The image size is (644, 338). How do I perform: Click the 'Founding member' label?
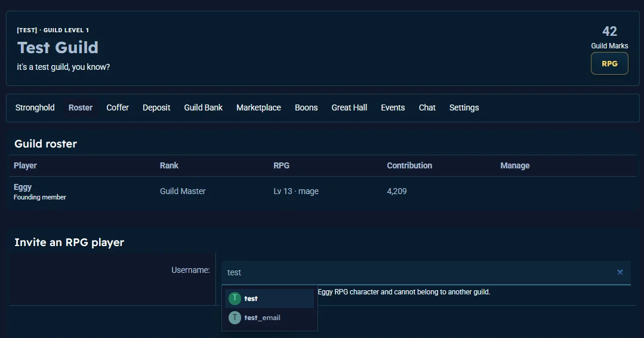click(x=40, y=197)
